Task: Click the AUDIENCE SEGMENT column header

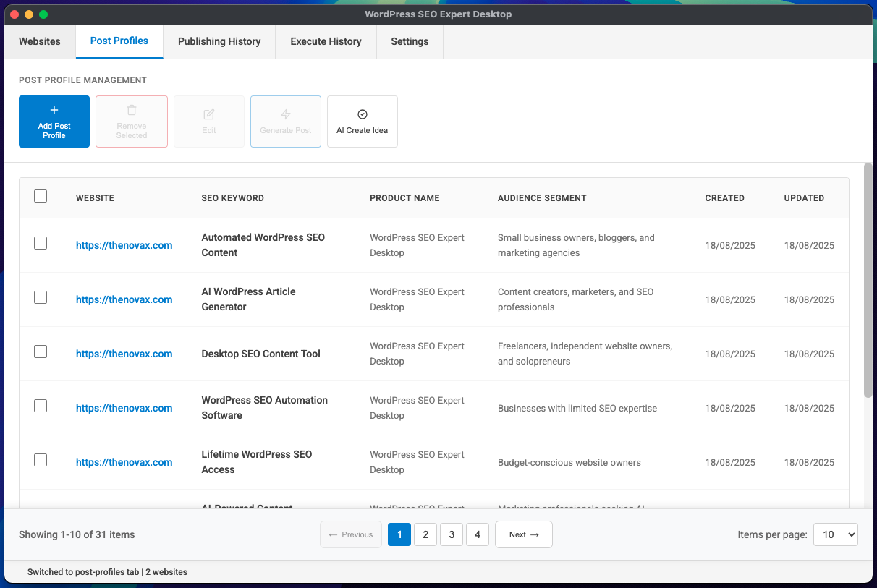Action: [542, 198]
